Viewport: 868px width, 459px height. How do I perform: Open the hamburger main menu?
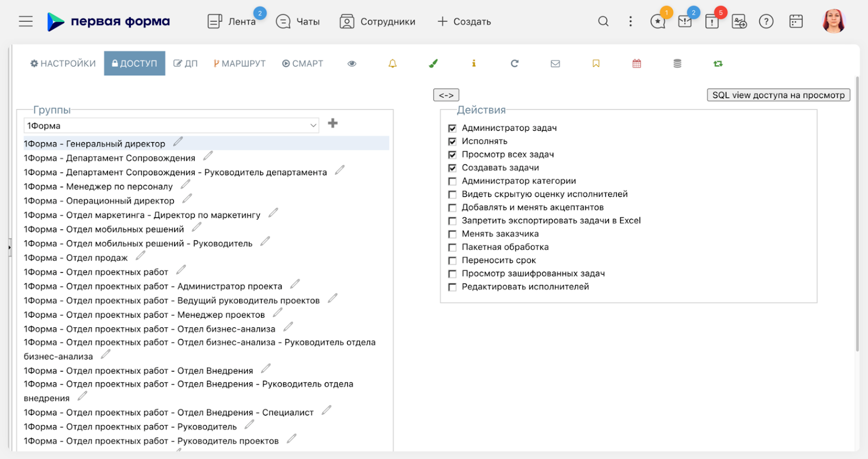pos(25,21)
